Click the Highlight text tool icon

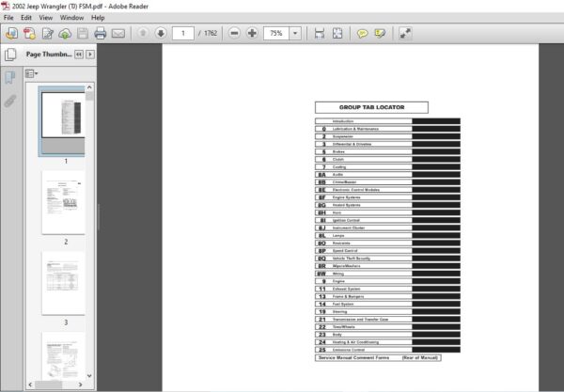coord(380,34)
